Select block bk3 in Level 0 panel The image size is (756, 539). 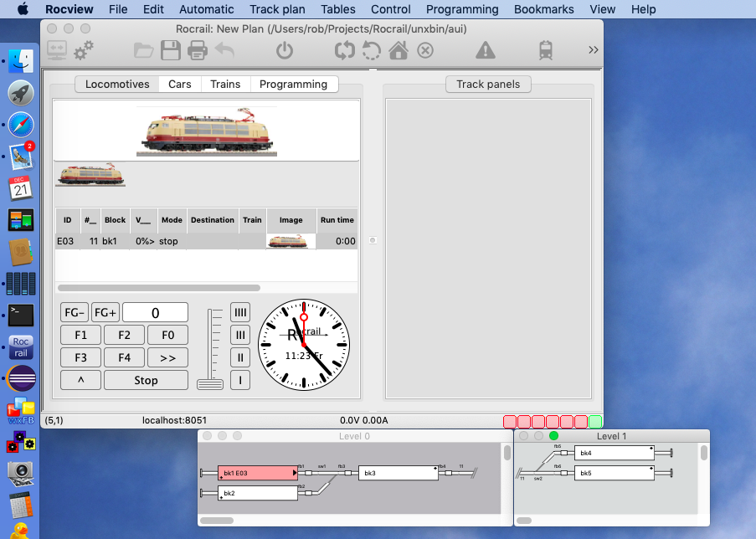point(398,473)
